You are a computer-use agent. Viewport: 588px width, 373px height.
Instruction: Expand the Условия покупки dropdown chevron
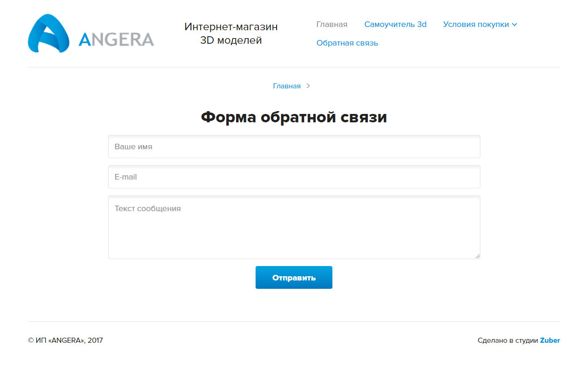(514, 25)
